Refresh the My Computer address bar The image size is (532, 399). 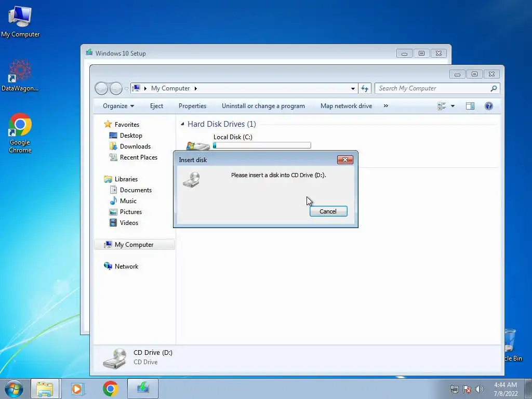[x=365, y=88]
